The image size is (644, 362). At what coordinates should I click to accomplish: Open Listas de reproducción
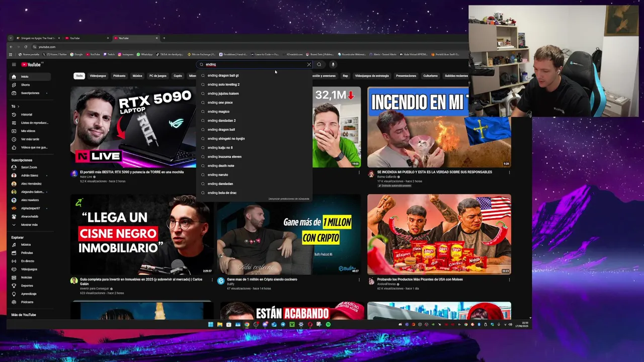coord(30,123)
